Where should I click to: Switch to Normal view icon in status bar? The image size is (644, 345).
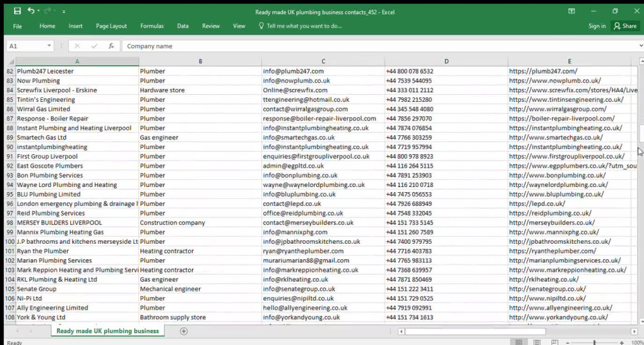(x=518, y=342)
